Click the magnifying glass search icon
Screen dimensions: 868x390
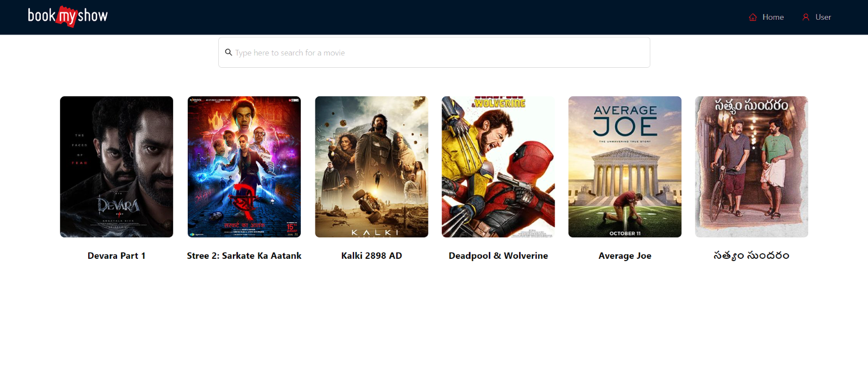coord(228,53)
